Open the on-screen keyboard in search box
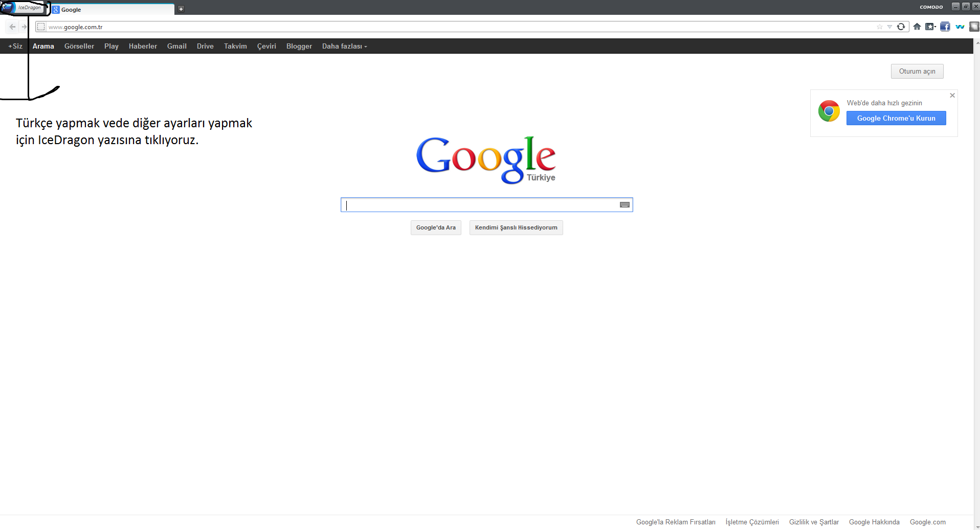Image resolution: width=980 pixels, height=530 pixels. pyautogui.click(x=625, y=205)
